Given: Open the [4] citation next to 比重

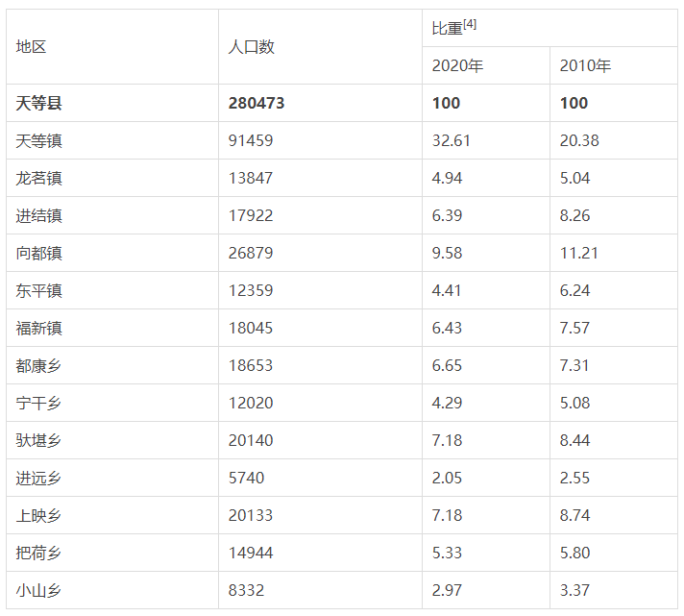Looking at the screenshot, I should [x=470, y=24].
